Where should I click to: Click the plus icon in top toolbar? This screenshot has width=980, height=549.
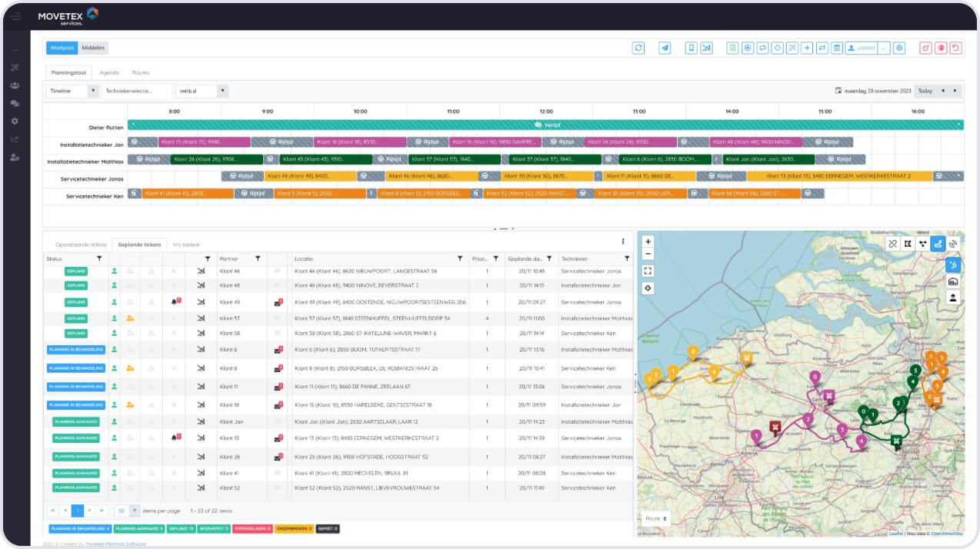pos(807,48)
